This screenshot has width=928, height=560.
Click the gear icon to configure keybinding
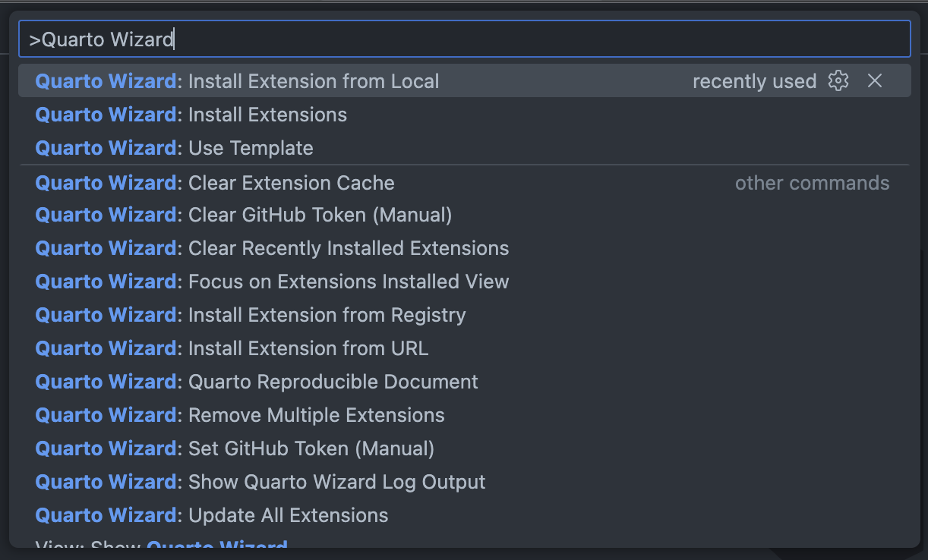pyautogui.click(x=838, y=81)
